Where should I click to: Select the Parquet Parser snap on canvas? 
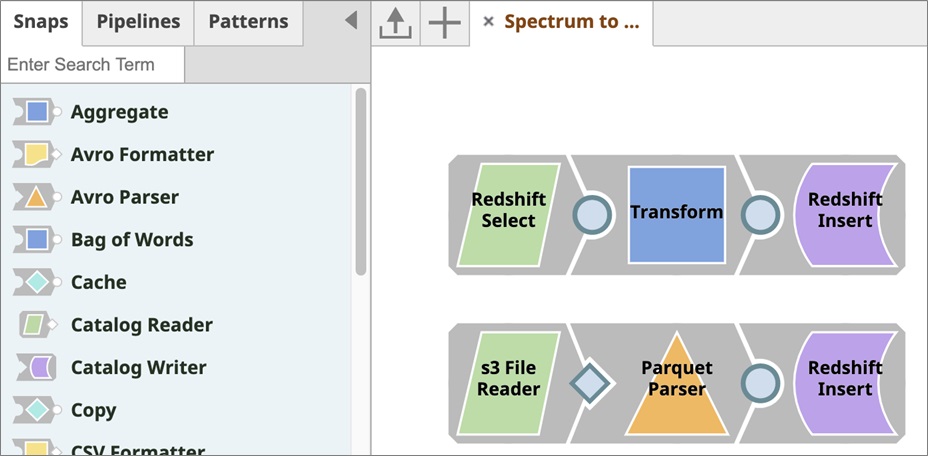pos(676,383)
